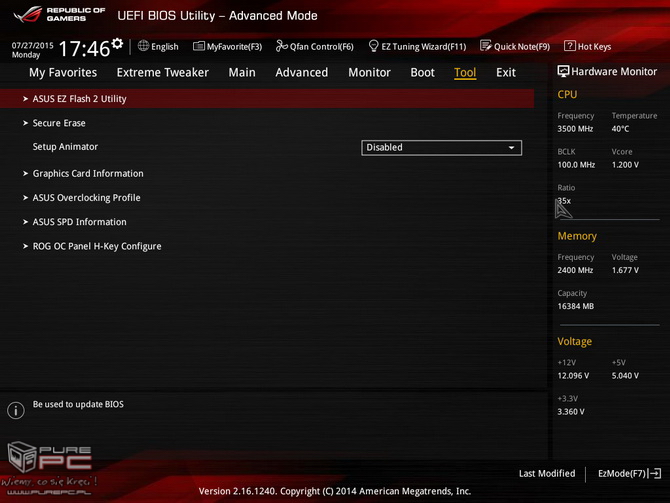
Task: Open the Advanced tab
Action: coord(302,73)
